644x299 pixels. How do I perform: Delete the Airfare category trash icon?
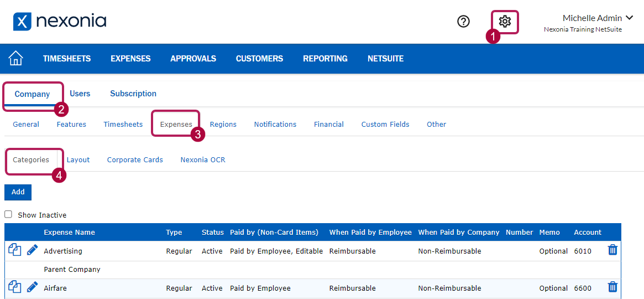tap(612, 287)
